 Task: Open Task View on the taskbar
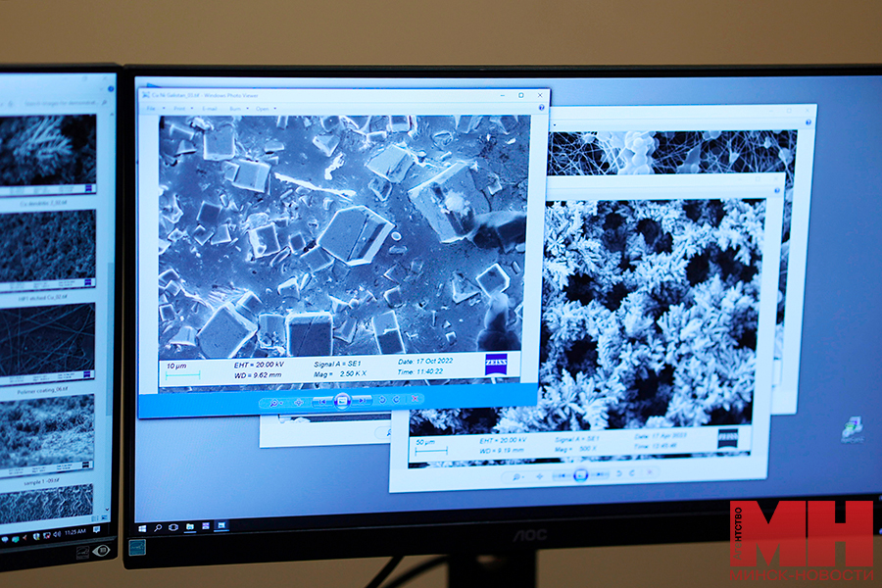click(173, 527)
